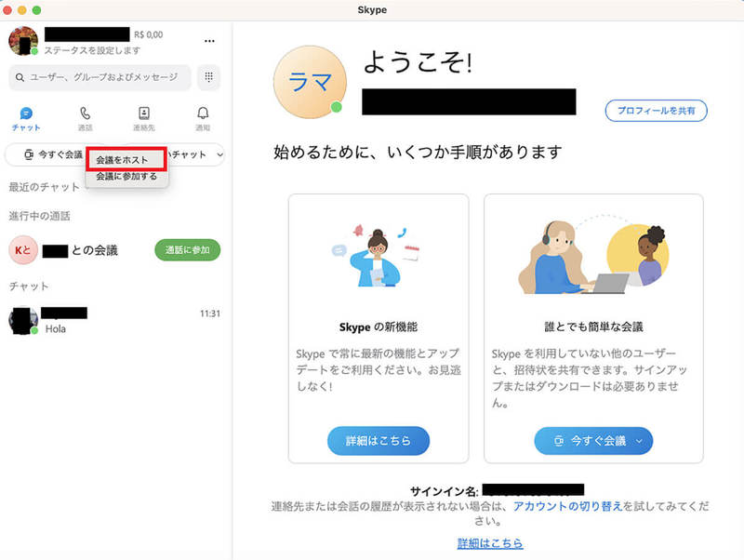Click the large ラマ welcome avatar
Screen dimensions: 744x560
click(310, 82)
